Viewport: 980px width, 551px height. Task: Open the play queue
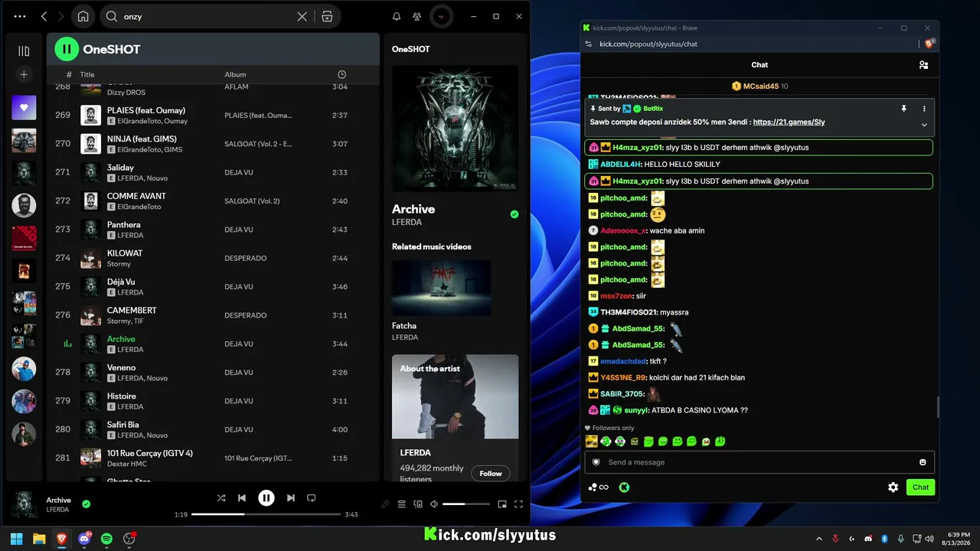[402, 504]
